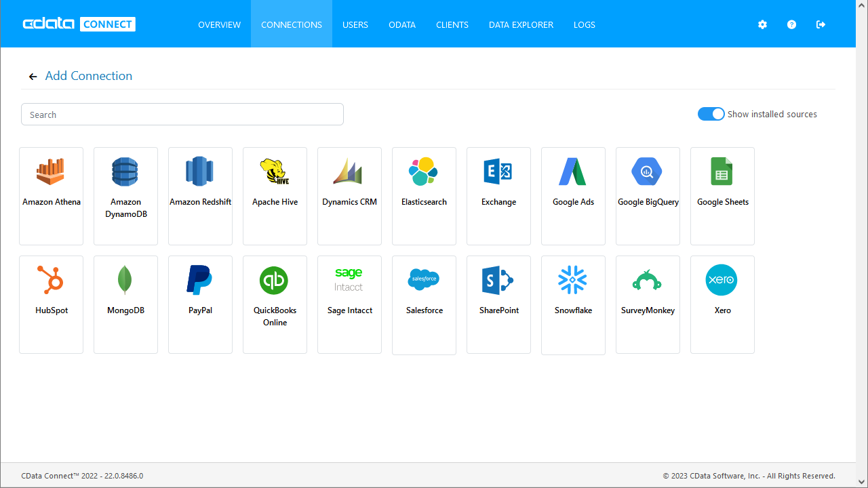Click the CData Software copyright text
The height and width of the screenshot is (488, 868).
coord(749,476)
